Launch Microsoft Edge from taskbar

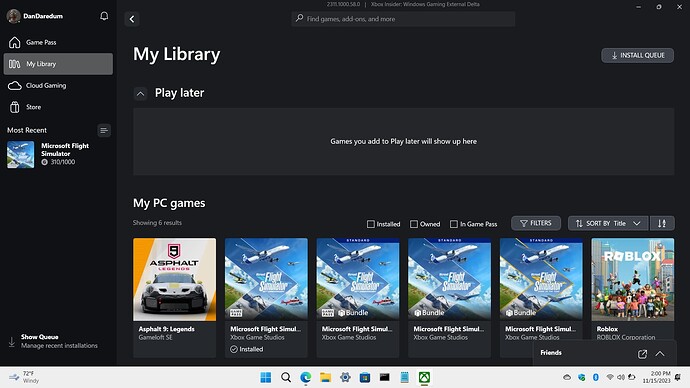pos(305,377)
